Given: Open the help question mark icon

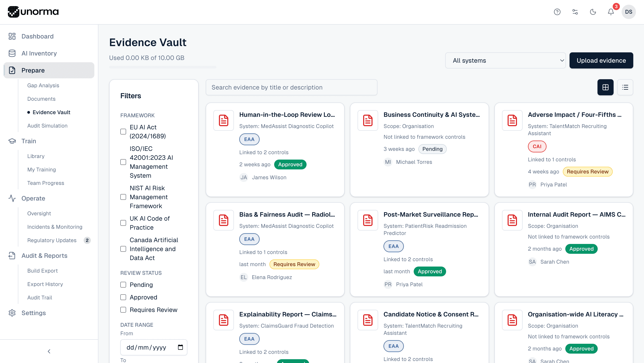Looking at the screenshot, I should tap(557, 12).
